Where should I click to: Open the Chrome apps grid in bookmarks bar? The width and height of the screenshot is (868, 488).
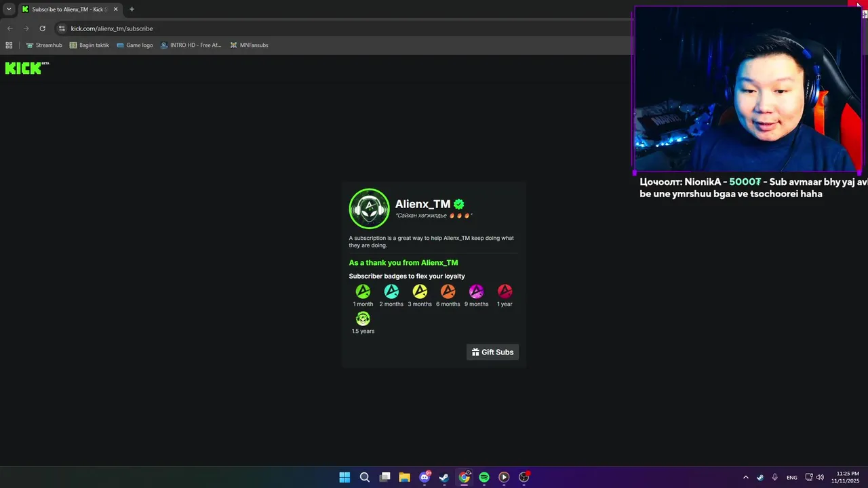click(x=9, y=45)
